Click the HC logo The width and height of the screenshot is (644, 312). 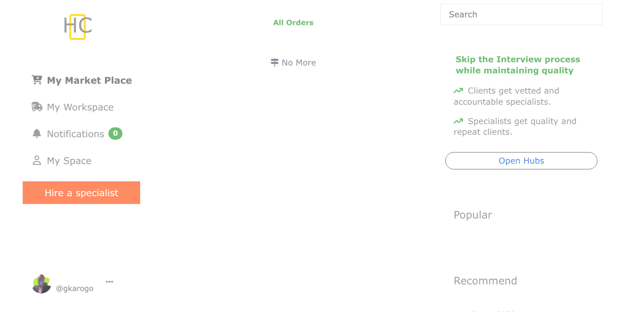click(x=78, y=26)
